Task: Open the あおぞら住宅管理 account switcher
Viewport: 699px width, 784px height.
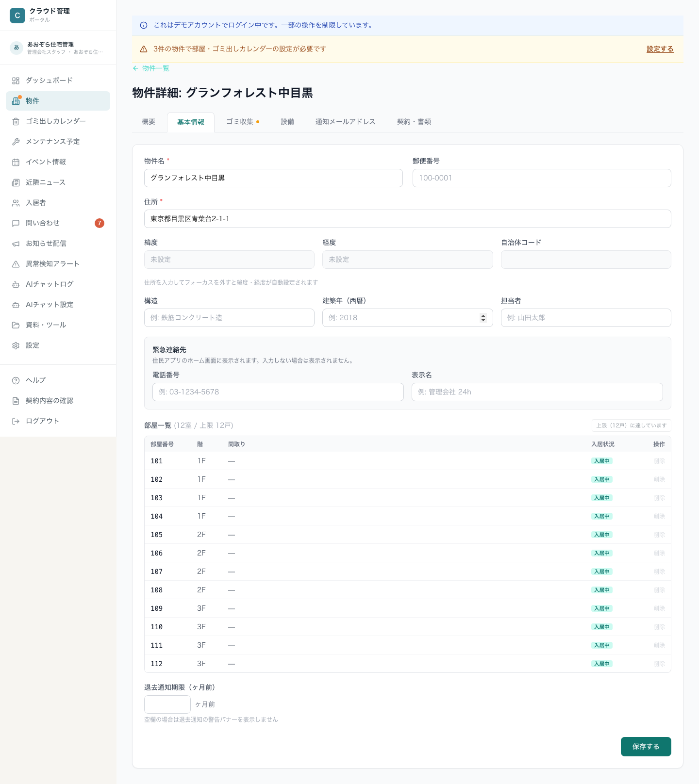Action: click(58, 48)
